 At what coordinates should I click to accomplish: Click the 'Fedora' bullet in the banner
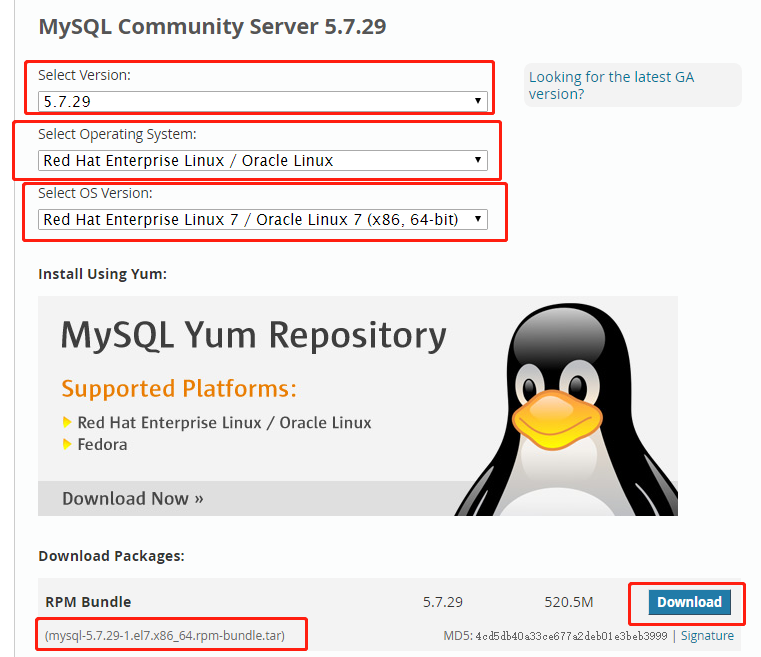[102, 444]
